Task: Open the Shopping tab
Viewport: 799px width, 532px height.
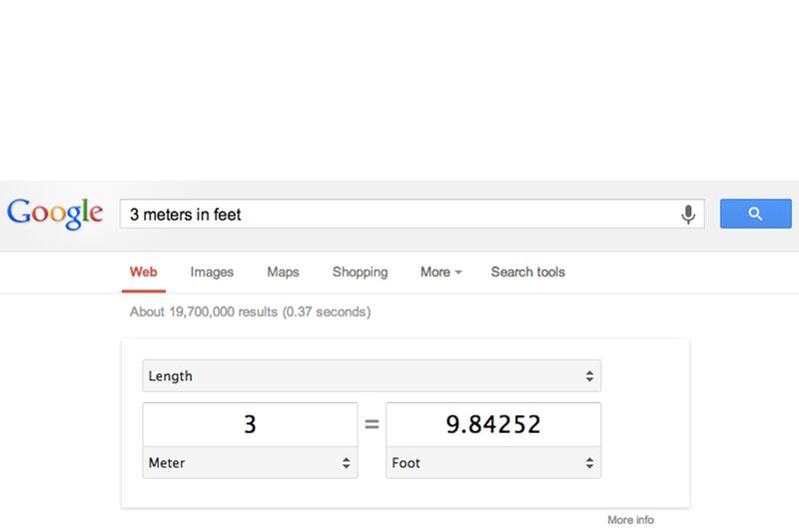Action: pyautogui.click(x=360, y=271)
